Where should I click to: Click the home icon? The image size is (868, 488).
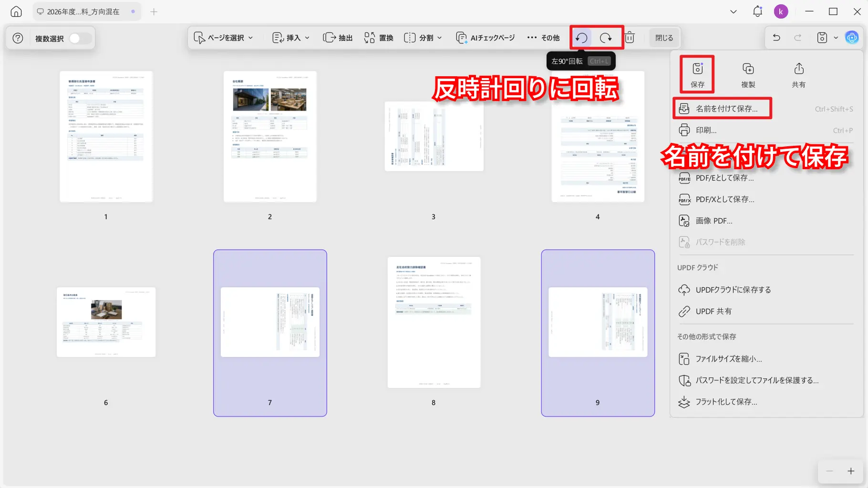[x=16, y=11]
